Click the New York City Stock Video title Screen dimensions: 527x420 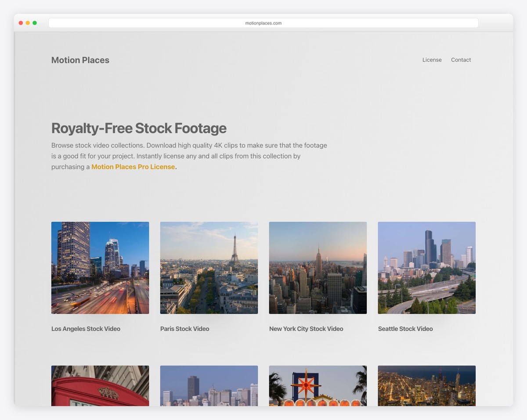click(x=306, y=329)
